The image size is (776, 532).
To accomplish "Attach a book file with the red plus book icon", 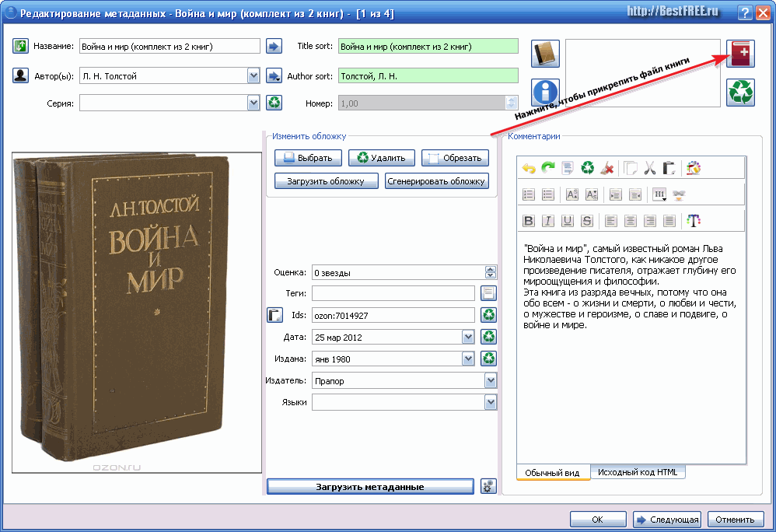I will (x=740, y=54).
